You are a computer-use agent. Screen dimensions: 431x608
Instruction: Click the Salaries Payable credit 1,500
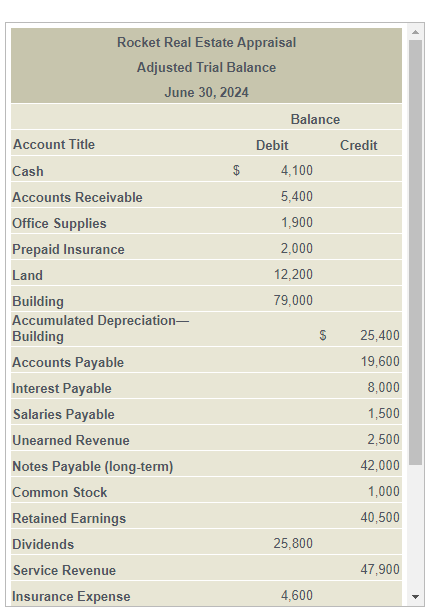click(x=384, y=413)
